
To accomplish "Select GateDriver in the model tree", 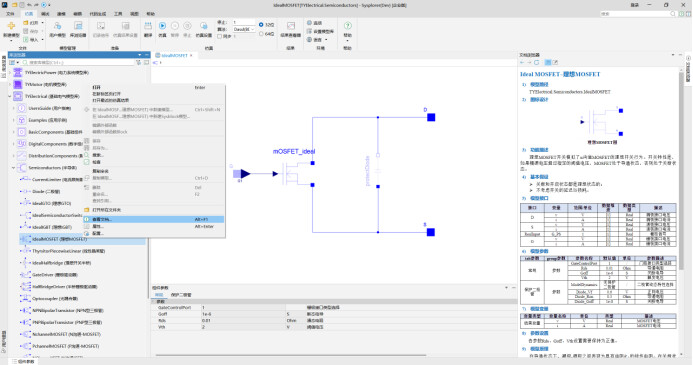I will (55, 275).
